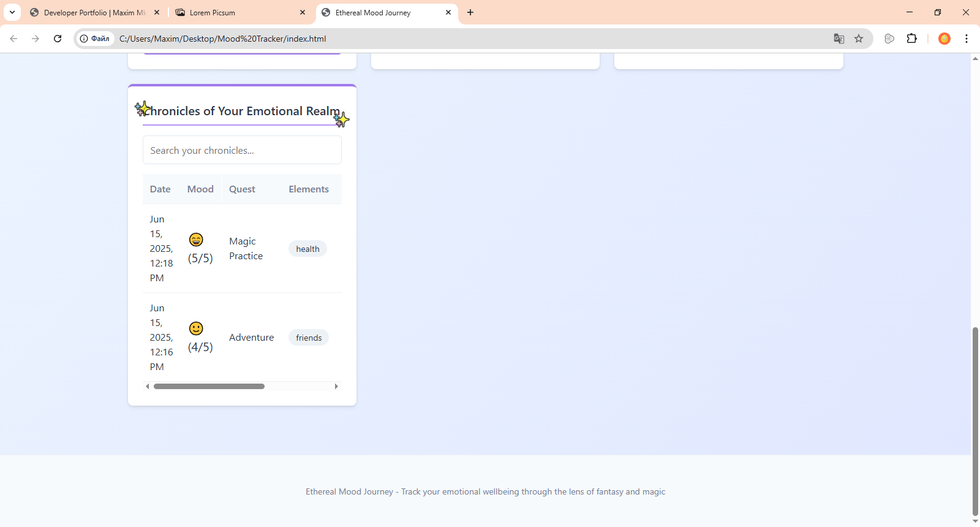Open the Extensions puzzle icon

[911, 39]
